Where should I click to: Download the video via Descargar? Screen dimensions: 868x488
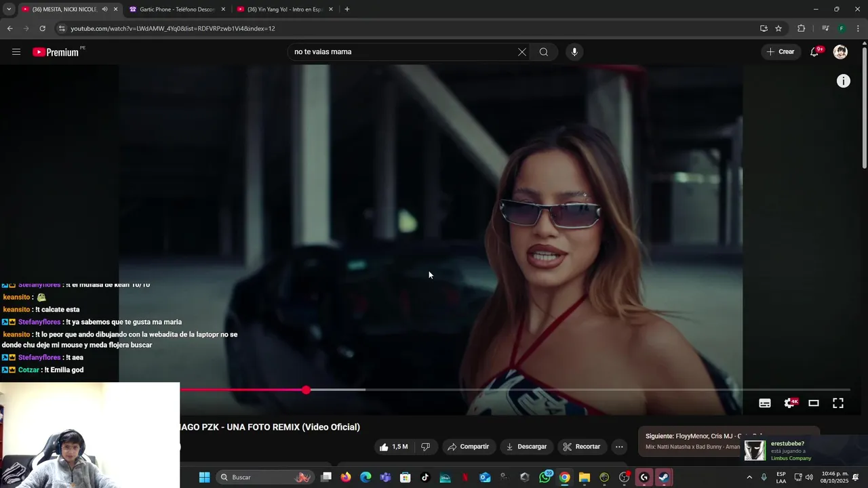pyautogui.click(x=526, y=447)
